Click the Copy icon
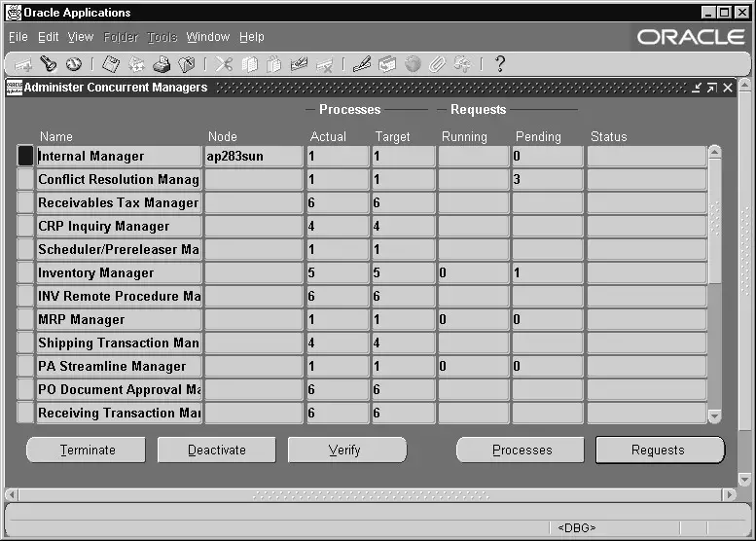 (x=249, y=64)
